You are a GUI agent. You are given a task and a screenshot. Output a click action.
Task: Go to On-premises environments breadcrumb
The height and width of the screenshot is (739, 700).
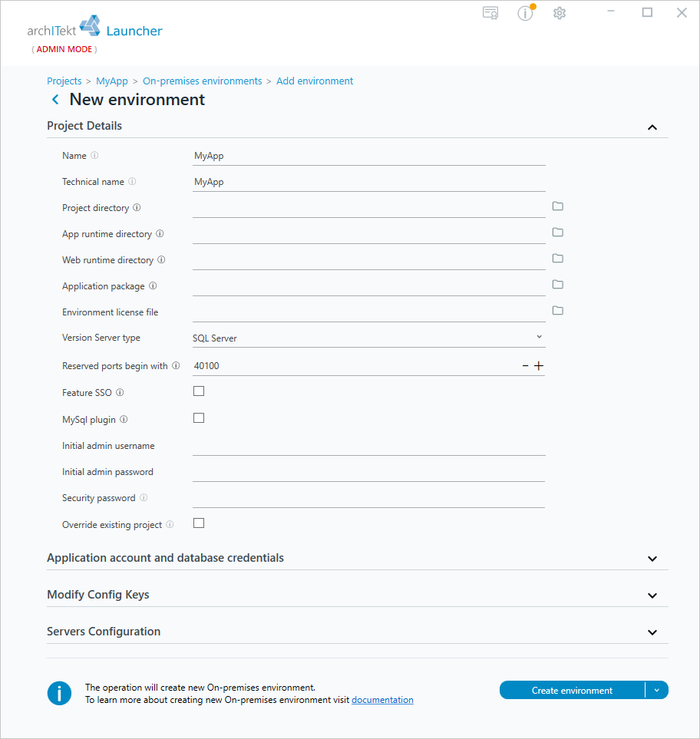click(x=202, y=81)
